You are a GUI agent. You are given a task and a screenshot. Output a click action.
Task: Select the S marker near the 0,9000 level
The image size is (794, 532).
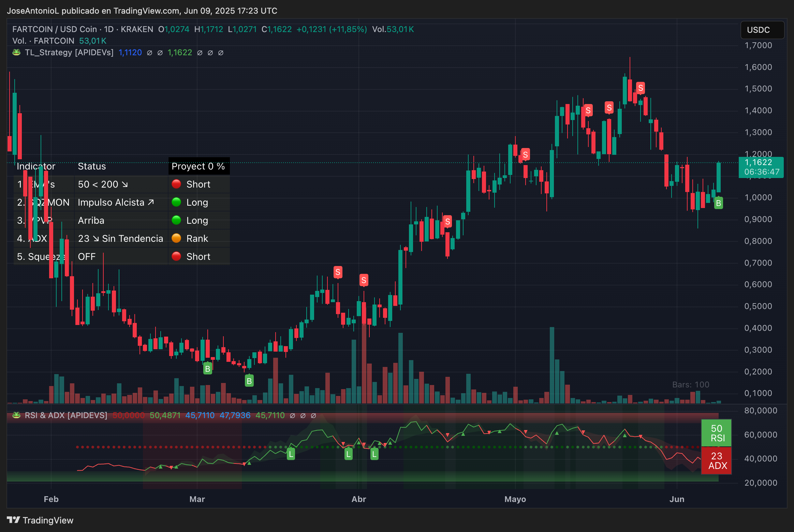(447, 222)
